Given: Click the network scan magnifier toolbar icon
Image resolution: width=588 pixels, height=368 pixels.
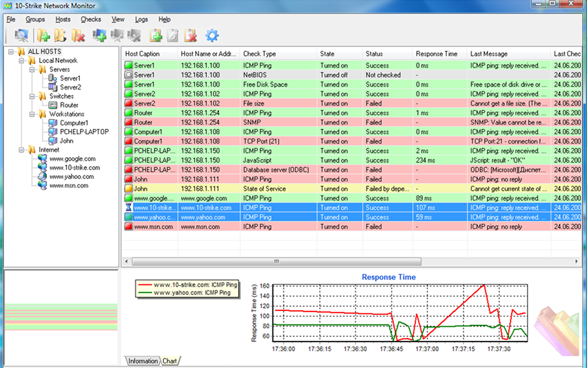Looking at the screenshot, I should [21, 36].
